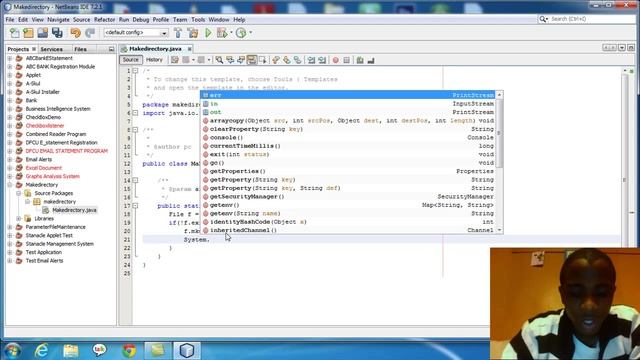
Task: Select 'in' InputStream in completion list
Action: (348, 104)
